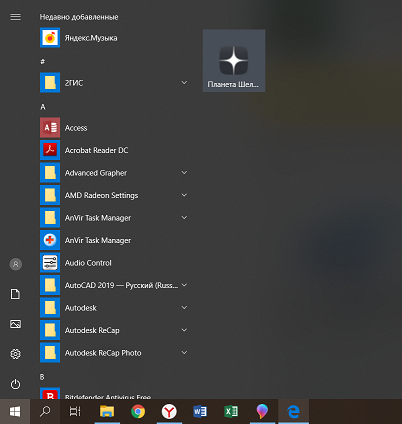
Task: Click the Autodesk folder label
Action: pyautogui.click(x=81, y=308)
